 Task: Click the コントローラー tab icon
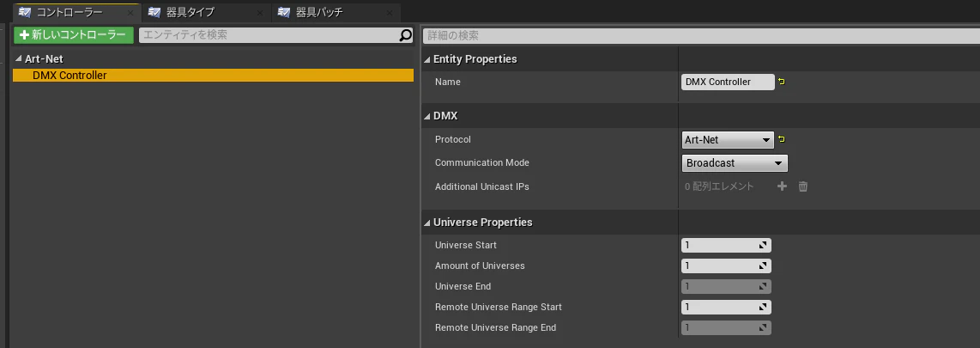point(26,13)
